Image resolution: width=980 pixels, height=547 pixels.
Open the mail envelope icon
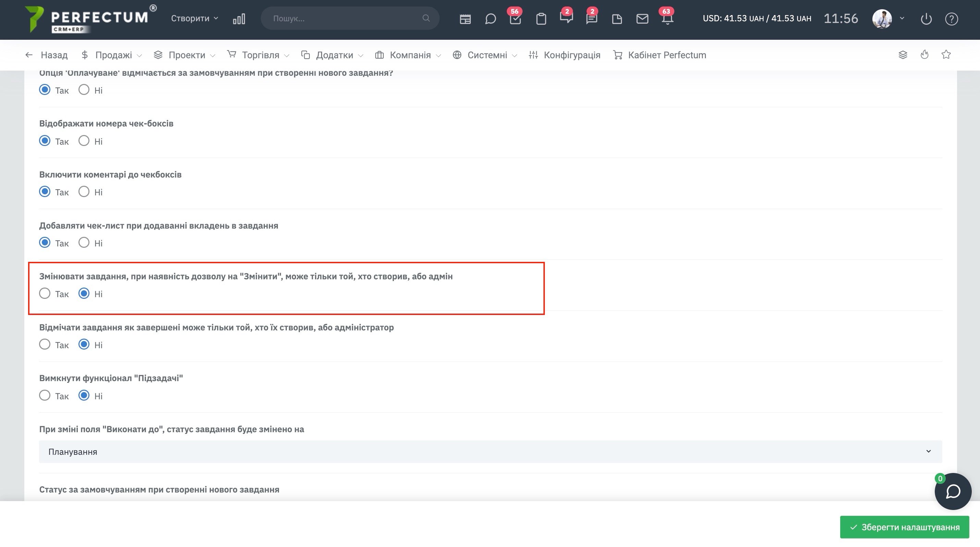click(642, 19)
